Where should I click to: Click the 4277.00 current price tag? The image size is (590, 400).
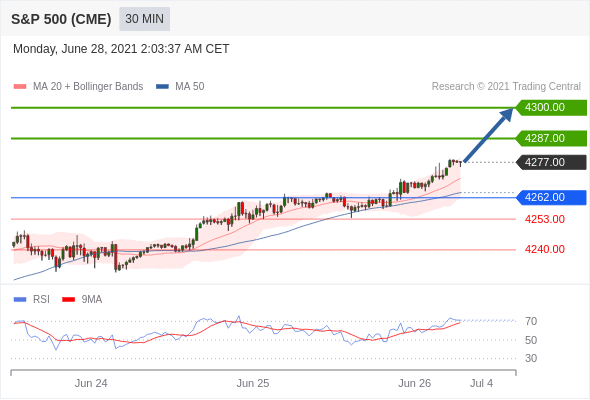551,162
